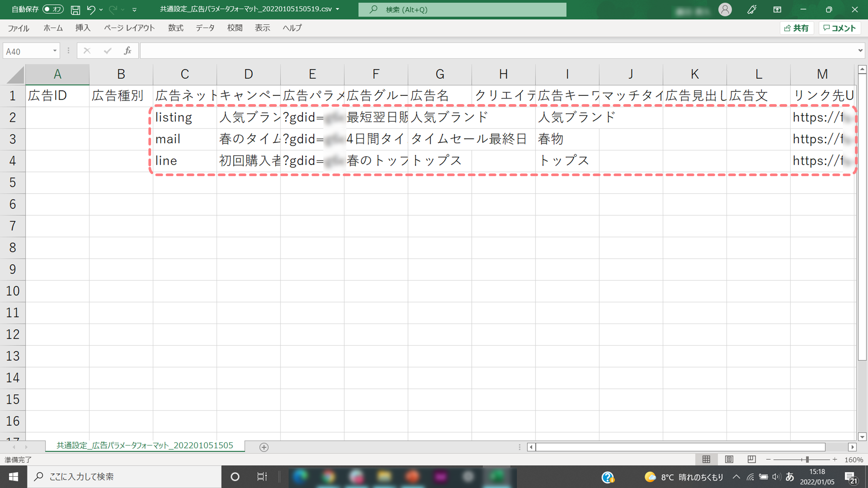Click vertical scrollbar down arrow

coord(862,437)
